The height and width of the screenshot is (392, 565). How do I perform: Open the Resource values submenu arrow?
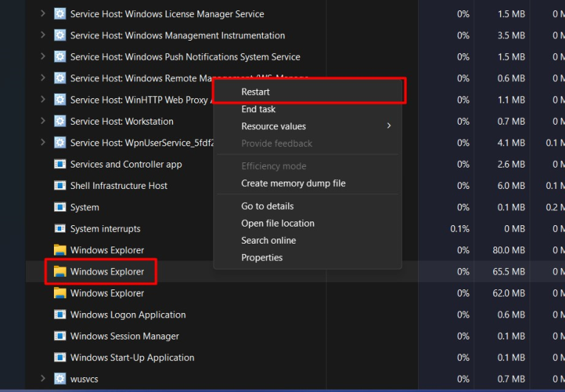pos(388,126)
